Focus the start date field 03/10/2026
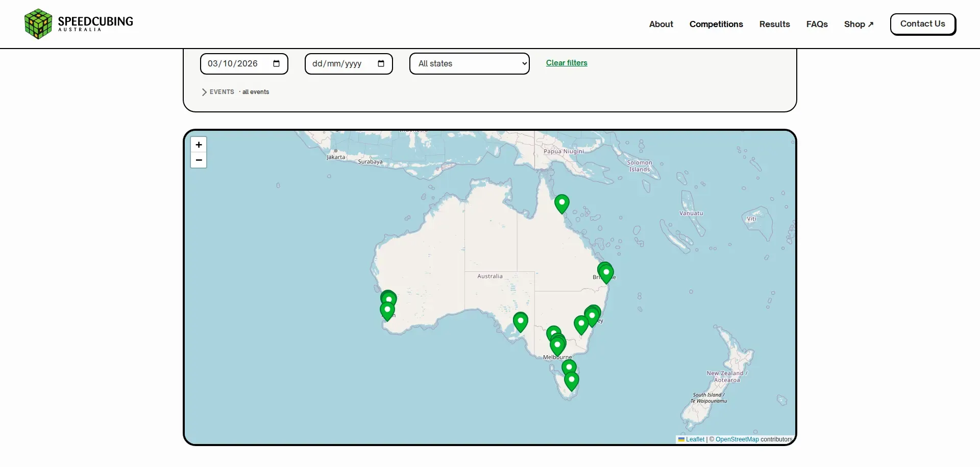The width and height of the screenshot is (980, 467). tap(244, 64)
